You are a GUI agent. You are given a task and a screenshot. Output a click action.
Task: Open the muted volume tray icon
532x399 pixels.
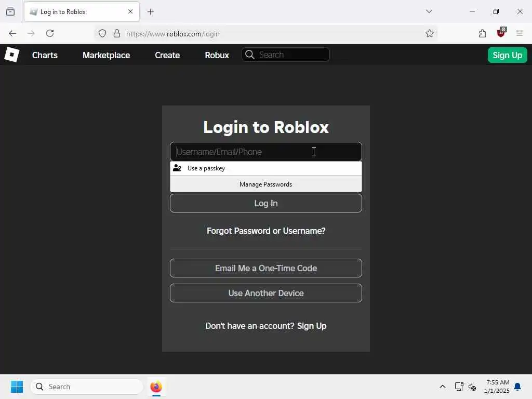tap(472, 387)
